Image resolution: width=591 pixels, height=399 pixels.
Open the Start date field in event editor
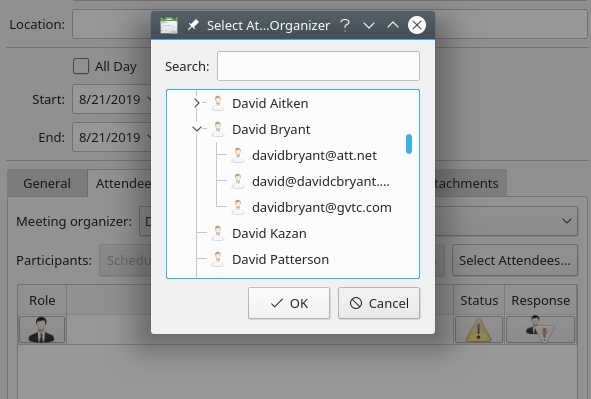click(x=112, y=99)
